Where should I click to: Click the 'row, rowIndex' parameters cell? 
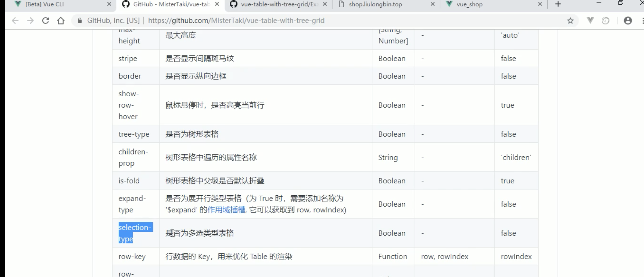[445, 256]
